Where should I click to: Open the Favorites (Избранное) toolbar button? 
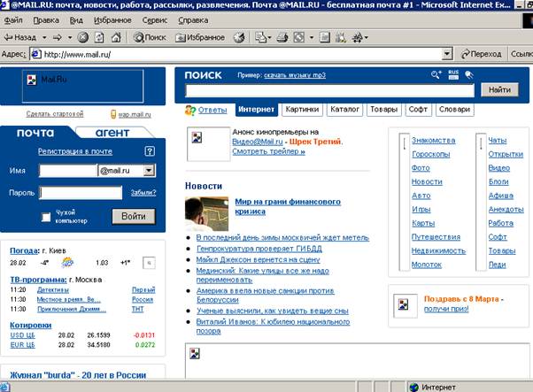200,37
